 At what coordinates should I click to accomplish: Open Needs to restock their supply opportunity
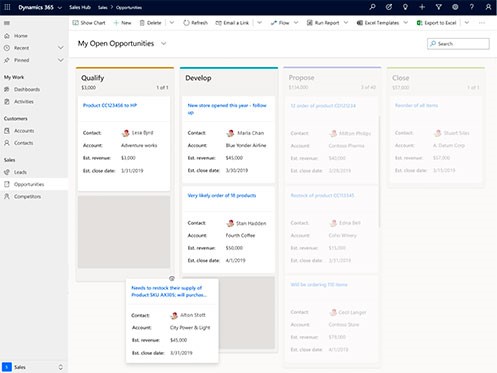click(x=169, y=291)
